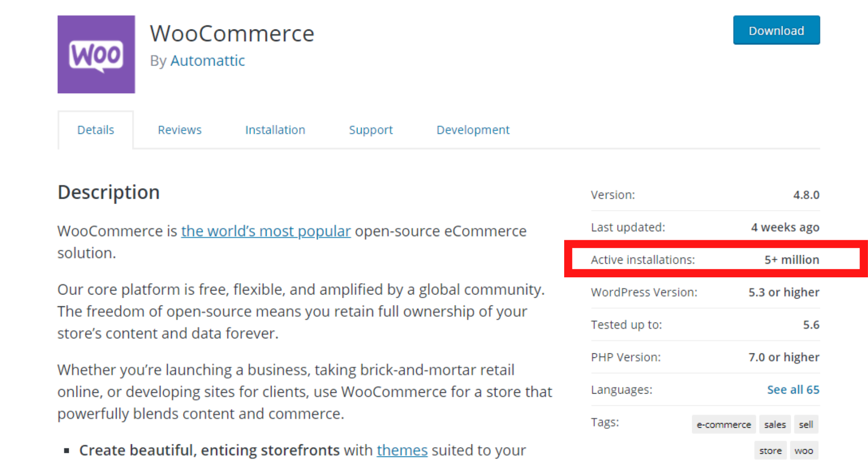Click the "See all 65" languages link
868x466 pixels.
click(793, 390)
